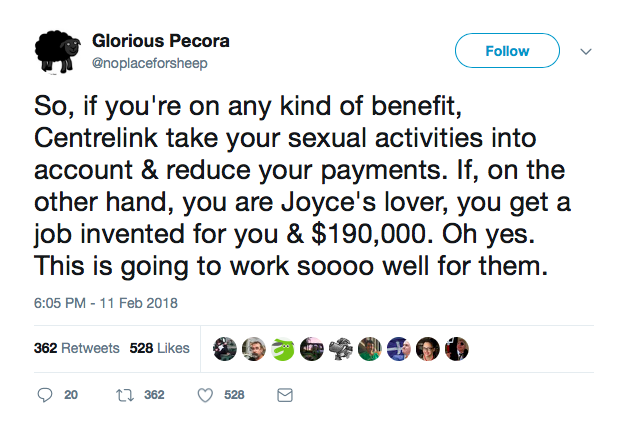Viewport: 629px width, 434px height.
Task: Expand the tweet options chevron menu
Action: (x=587, y=50)
